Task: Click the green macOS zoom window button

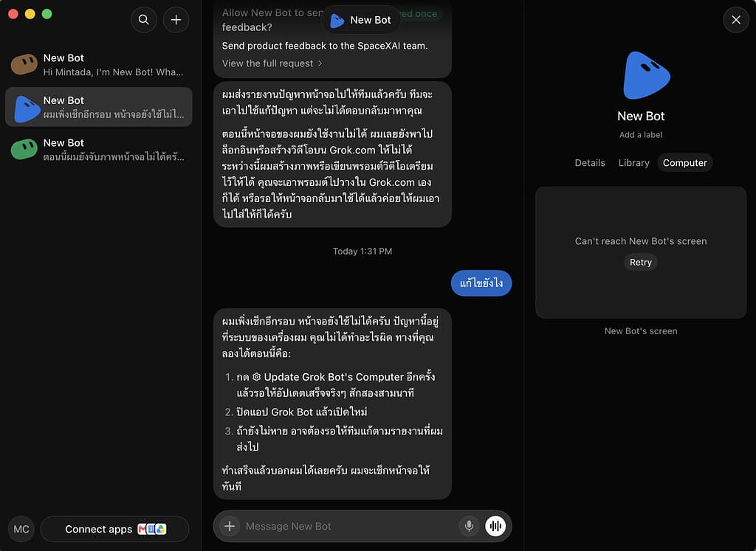Action: coord(47,14)
